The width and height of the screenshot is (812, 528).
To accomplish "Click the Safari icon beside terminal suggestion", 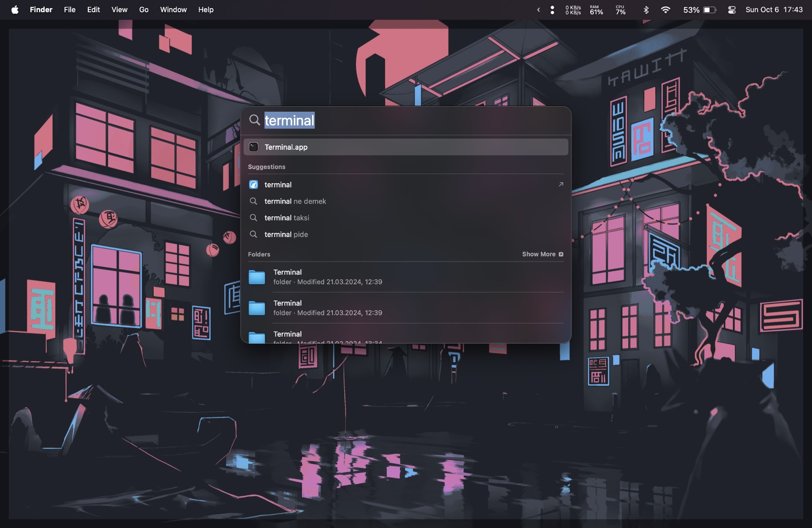I will point(254,185).
